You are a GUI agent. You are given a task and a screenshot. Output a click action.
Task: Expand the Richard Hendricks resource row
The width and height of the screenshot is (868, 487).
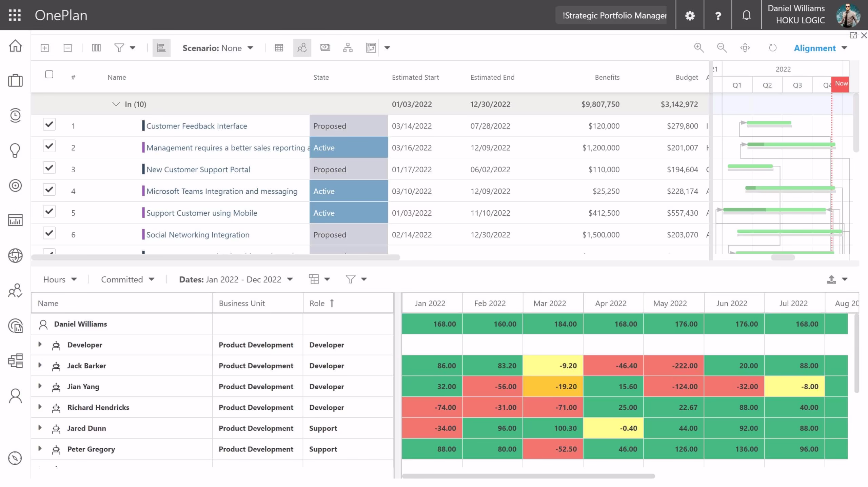(40, 407)
